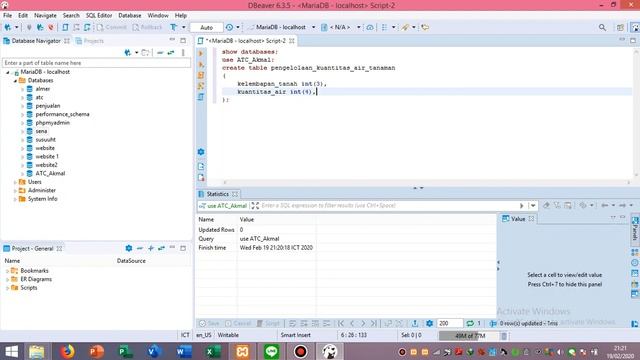Screen dimensions: 640x360
Task: Click the show output log sidebar icon
Action: pyautogui.click(x=201, y=167)
